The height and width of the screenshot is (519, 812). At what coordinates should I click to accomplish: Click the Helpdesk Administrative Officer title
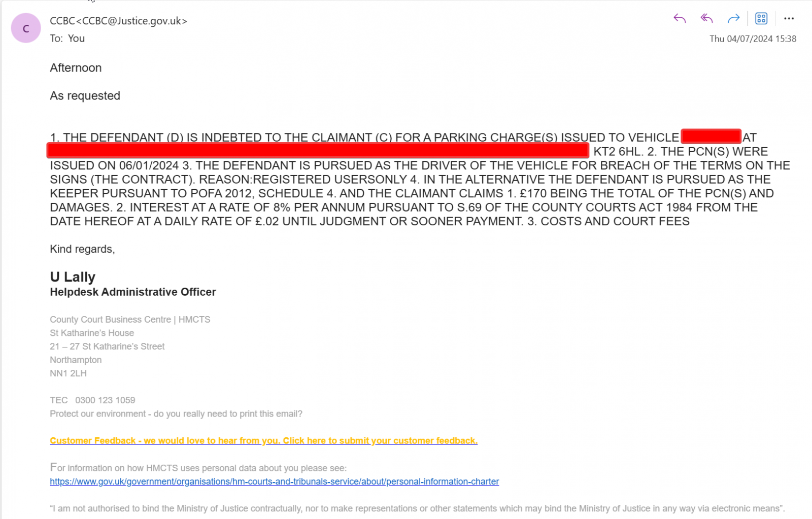point(133,292)
